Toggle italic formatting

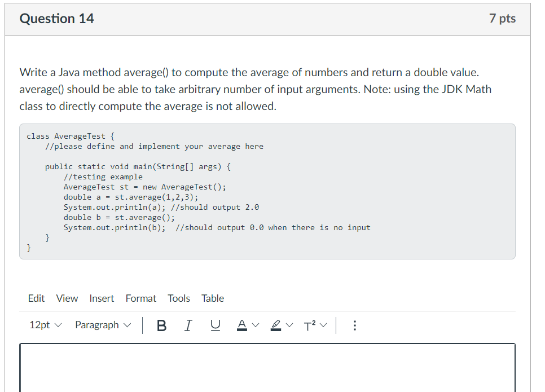[x=188, y=325]
